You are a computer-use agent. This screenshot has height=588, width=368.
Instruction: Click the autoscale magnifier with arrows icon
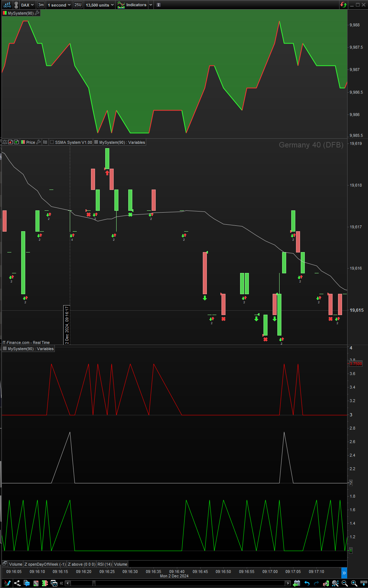point(335,583)
